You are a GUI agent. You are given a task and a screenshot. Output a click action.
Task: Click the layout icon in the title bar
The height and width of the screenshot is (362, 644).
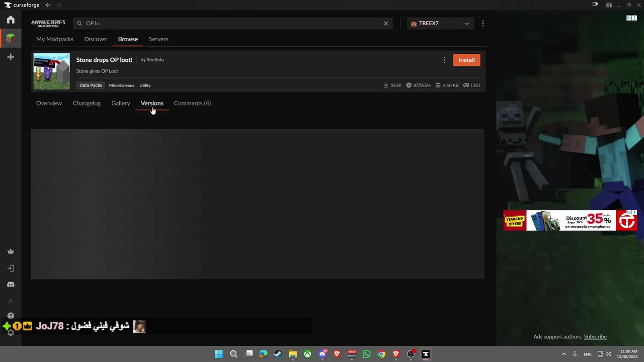(609, 5)
